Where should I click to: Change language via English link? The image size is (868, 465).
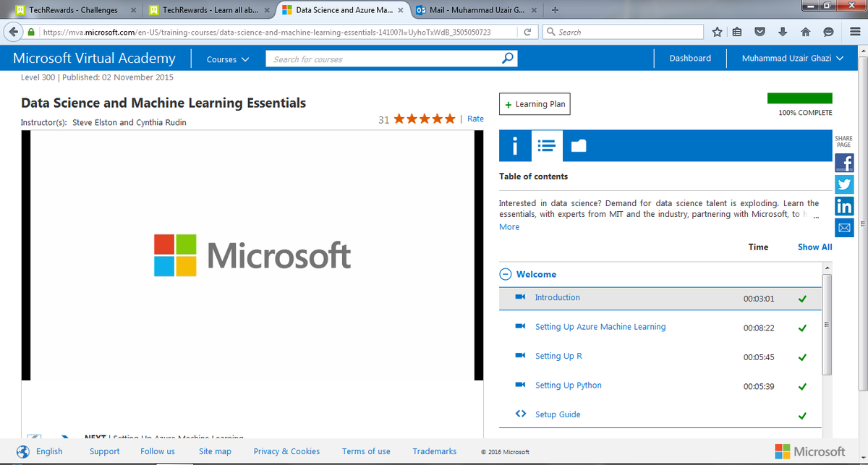[49, 451]
